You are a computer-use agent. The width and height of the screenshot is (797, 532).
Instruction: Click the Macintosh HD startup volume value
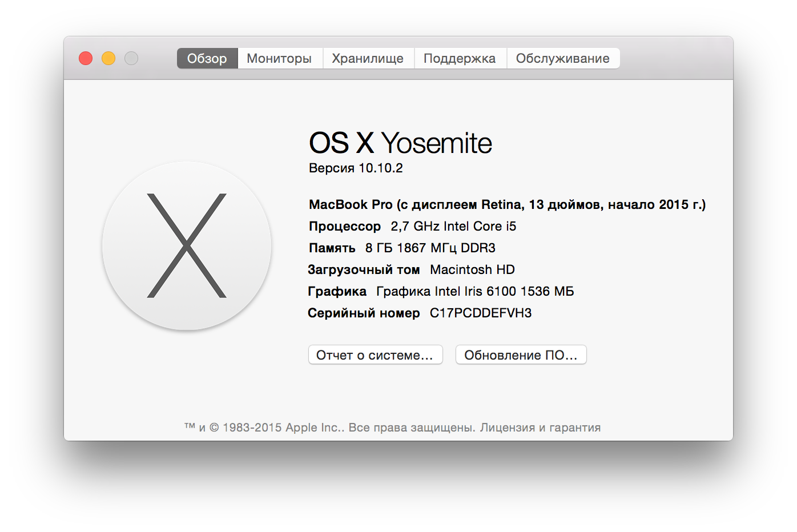(x=472, y=269)
